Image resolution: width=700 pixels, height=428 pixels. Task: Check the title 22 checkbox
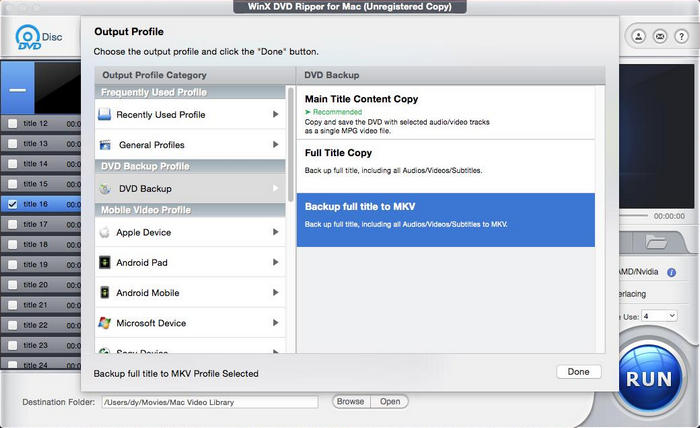pos(12,325)
